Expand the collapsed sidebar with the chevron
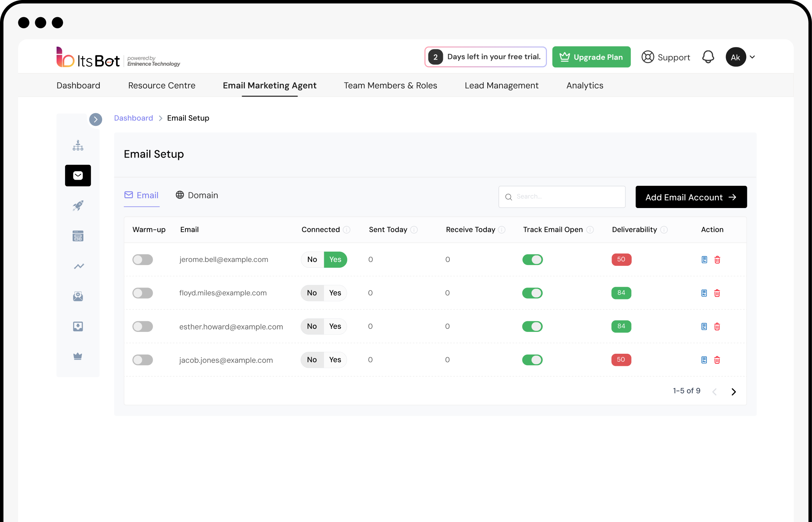Image resolution: width=812 pixels, height=522 pixels. 96,119
